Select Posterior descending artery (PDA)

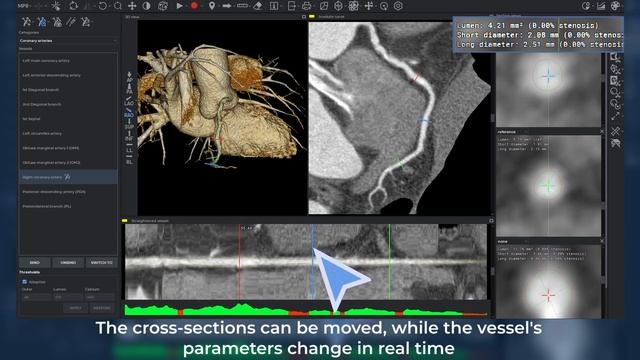[x=68, y=192]
